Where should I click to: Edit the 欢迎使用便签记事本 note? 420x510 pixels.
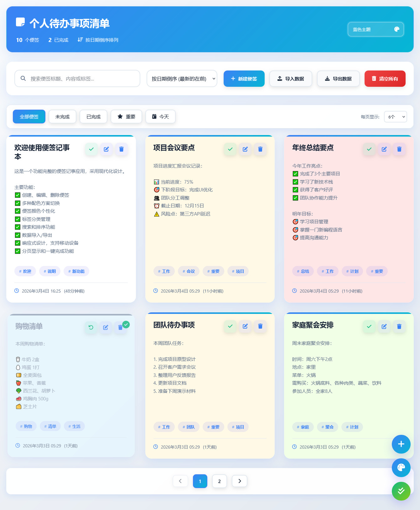coord(106,149)
